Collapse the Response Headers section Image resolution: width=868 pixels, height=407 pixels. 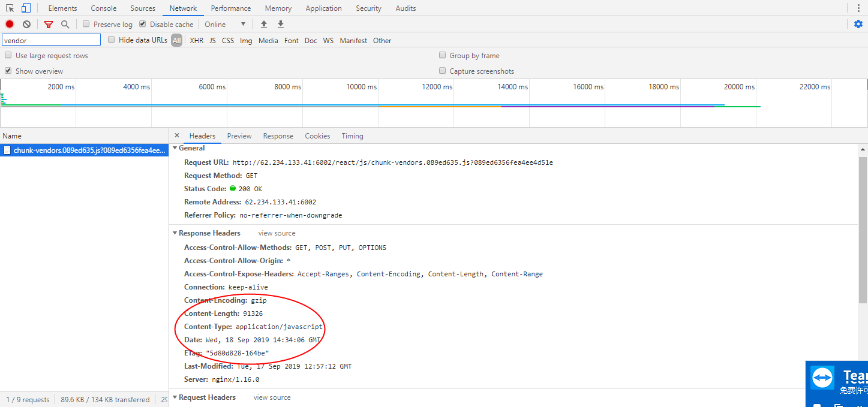[175, 233]
